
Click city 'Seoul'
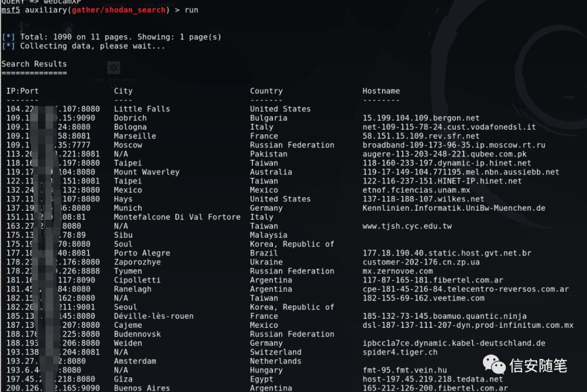126,307
